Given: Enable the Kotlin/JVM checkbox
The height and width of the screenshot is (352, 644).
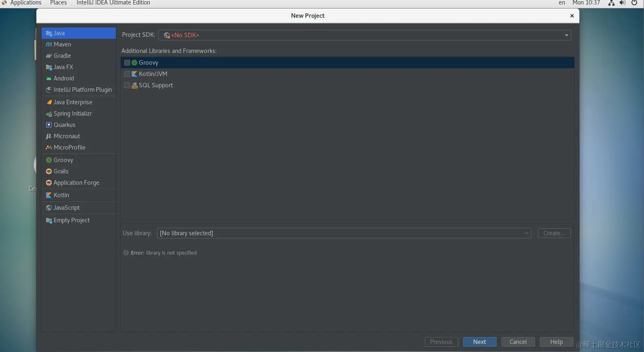Looking at the screenshot, I should 127,74.
